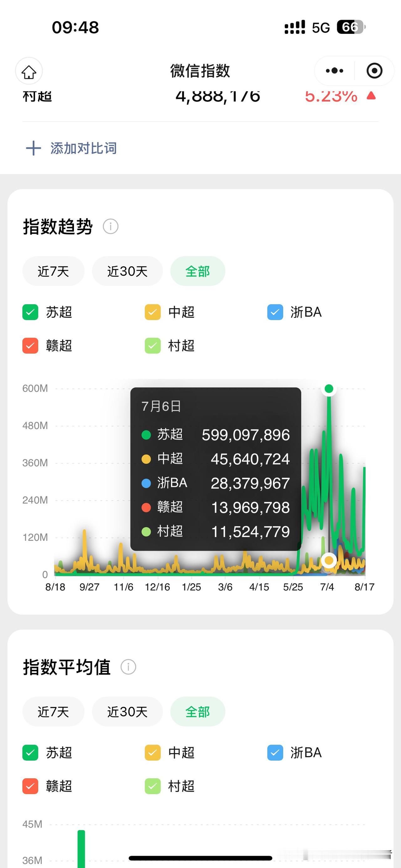Tap the green peak marker on chart

(x=329, y=389)
